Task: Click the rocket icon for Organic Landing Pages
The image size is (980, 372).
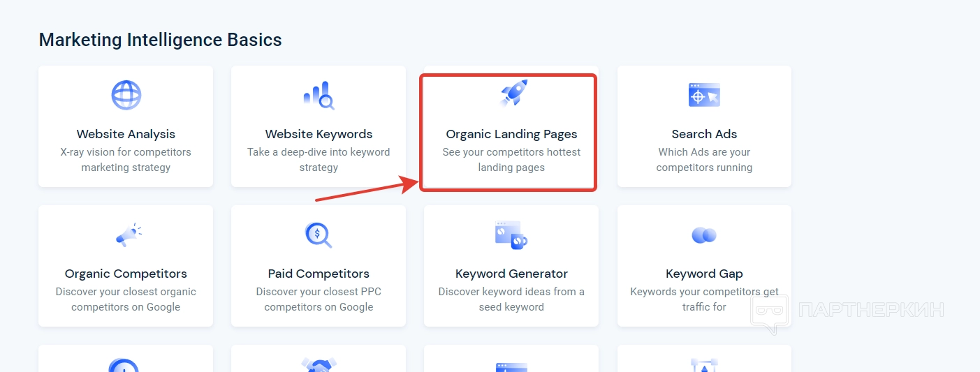Action: (x=514, y=93)
